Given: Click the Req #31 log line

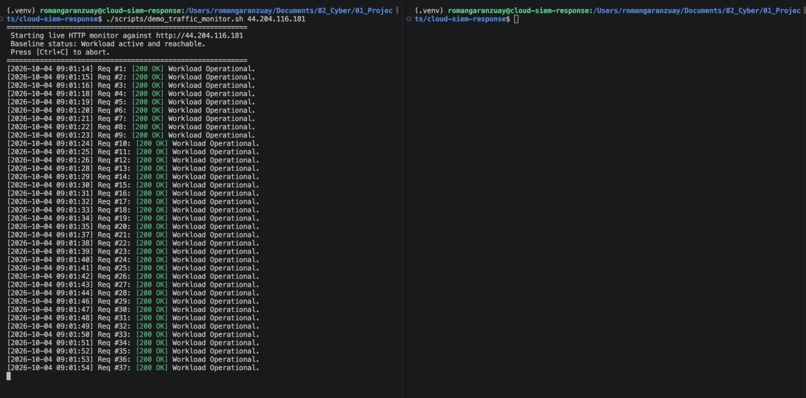Looking at the screenshot, I should pyautogui.click(x=133, y=318).
